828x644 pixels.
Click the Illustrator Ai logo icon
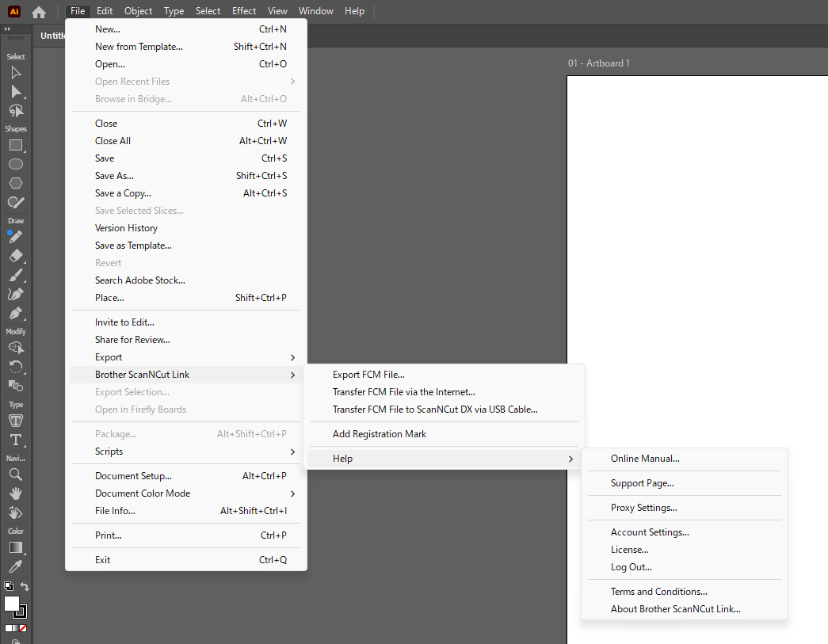pyautogui.click(x=14, y=11)
